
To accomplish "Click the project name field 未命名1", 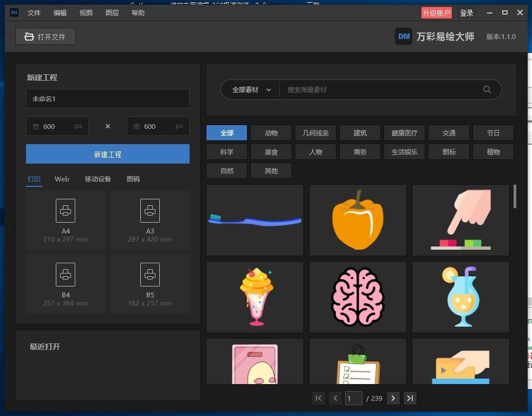I will (x=108, y=99).
